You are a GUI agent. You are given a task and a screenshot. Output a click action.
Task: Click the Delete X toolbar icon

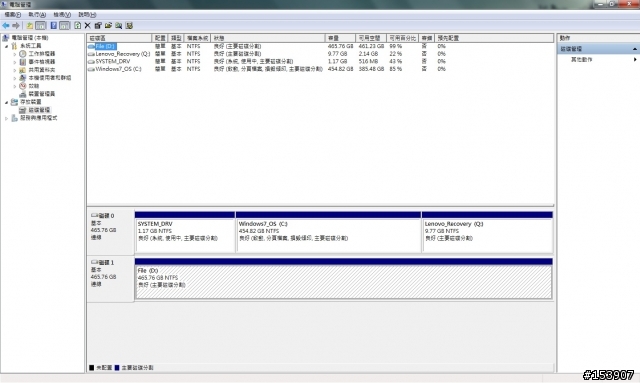(87, 26)
